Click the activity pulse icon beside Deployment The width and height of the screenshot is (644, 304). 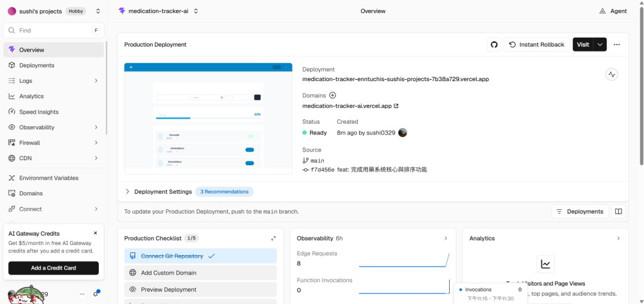coord(612,75)
